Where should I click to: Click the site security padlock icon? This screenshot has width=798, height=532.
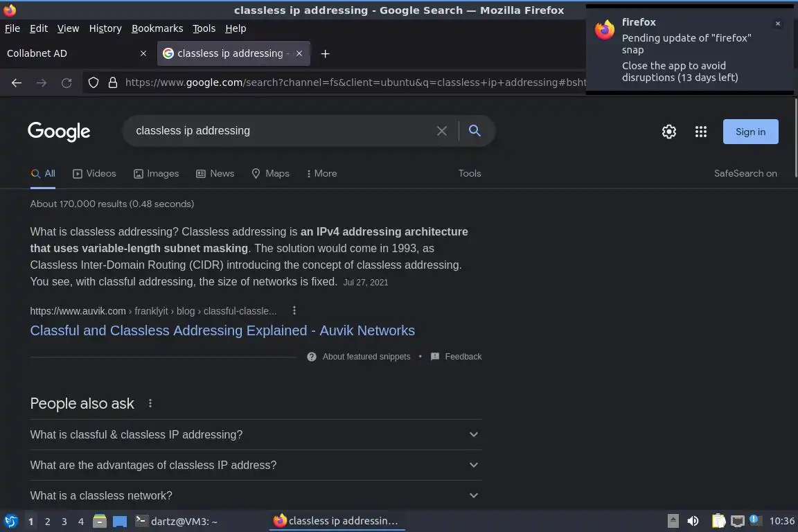113,82
